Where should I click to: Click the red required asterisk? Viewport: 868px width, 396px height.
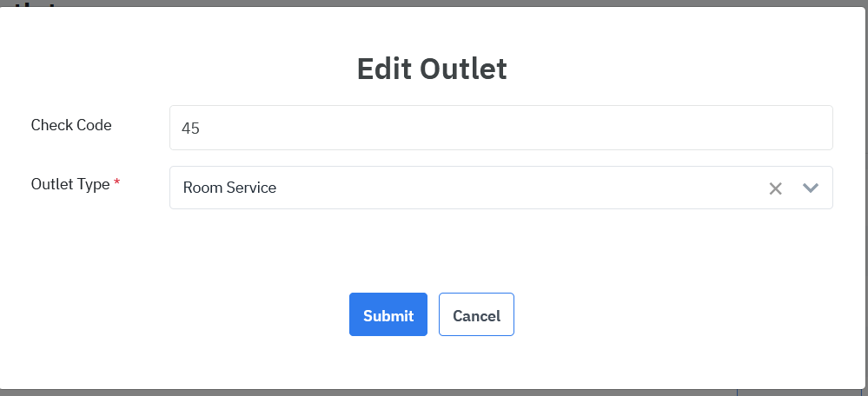[x=117, y=184]
